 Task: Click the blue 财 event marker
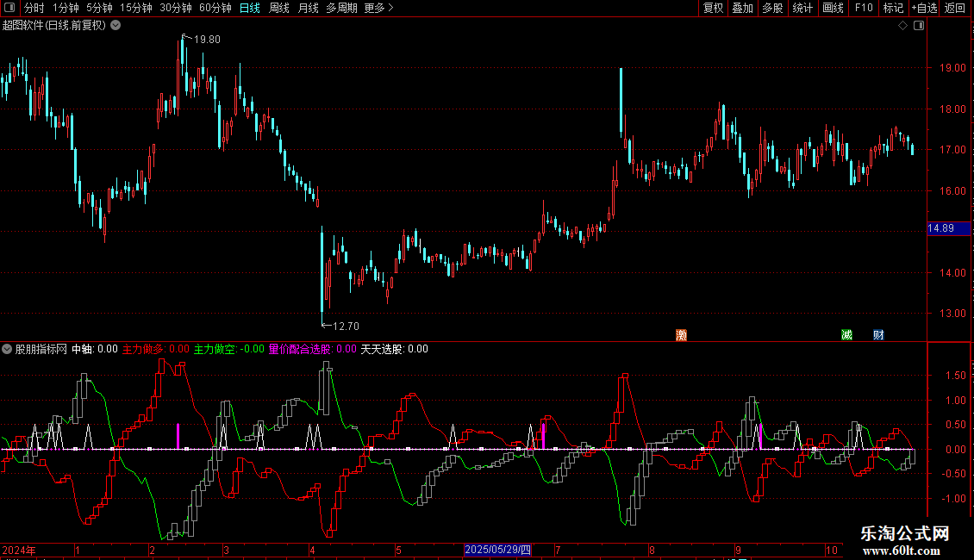click(x=878, y=335)
